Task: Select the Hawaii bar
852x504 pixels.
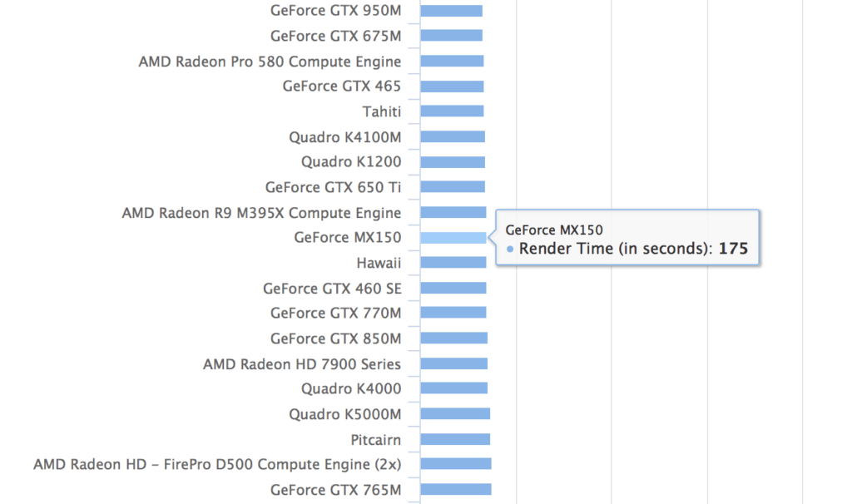Action: (x=453, y=263)
